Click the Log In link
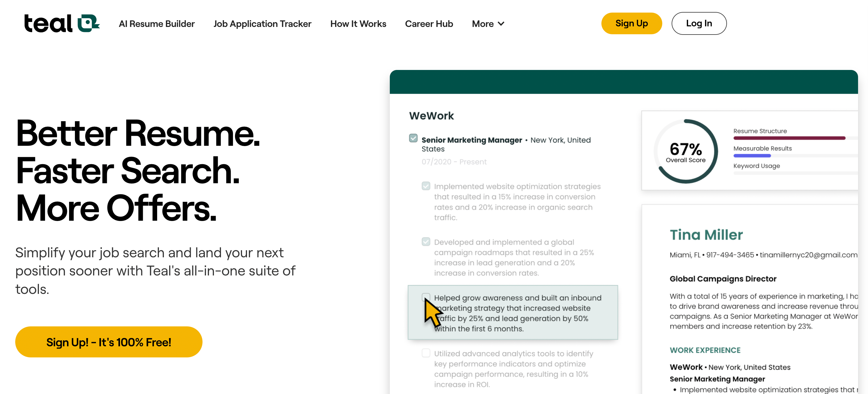Image resolution: width=868 pixels, height=394 pixels. [699, 23]
